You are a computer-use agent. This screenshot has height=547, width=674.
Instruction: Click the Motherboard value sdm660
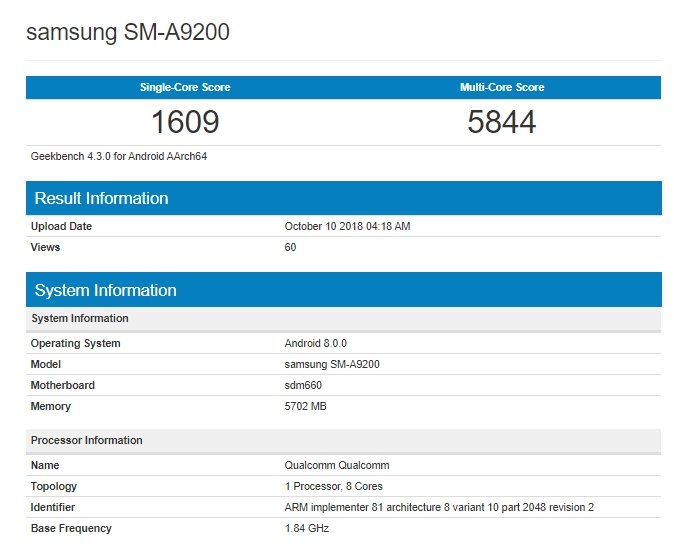[303, 385]
